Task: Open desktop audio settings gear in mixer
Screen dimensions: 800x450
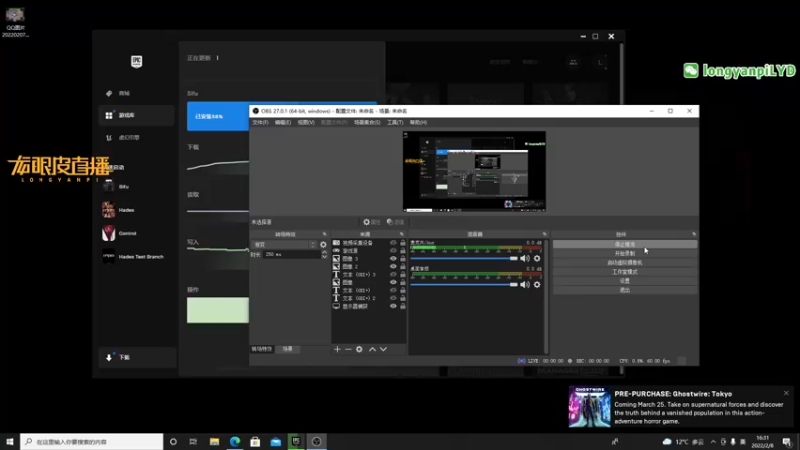Action: pos(537,285)
